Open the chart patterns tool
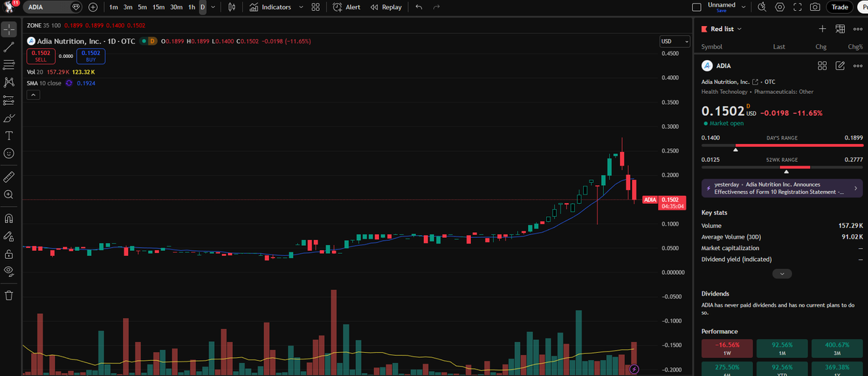This screenshot has width=868, height=376. (x=9, y=82)
